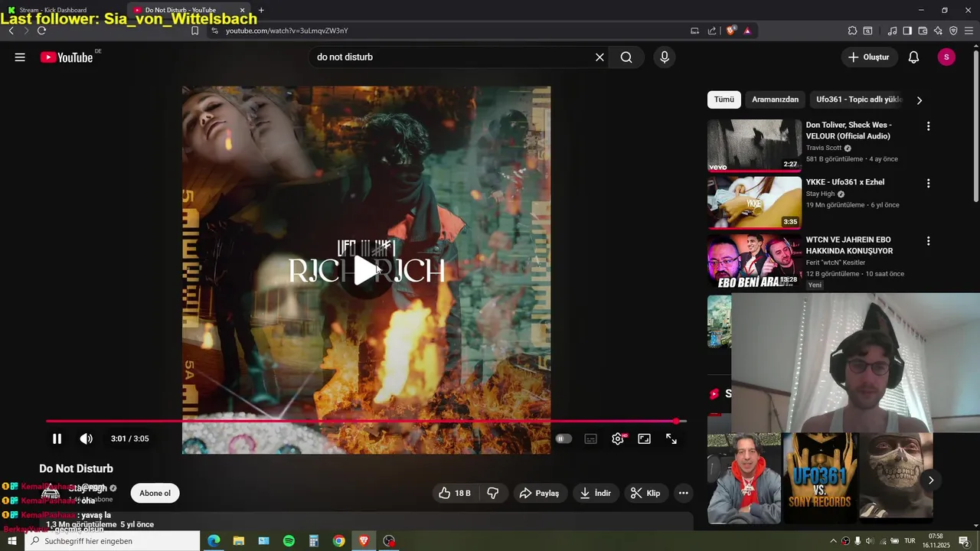Image resolution: width=980 pixels, height=551 pixels.
Task: Select the Tümü filter chip
Action: (724, 99)
